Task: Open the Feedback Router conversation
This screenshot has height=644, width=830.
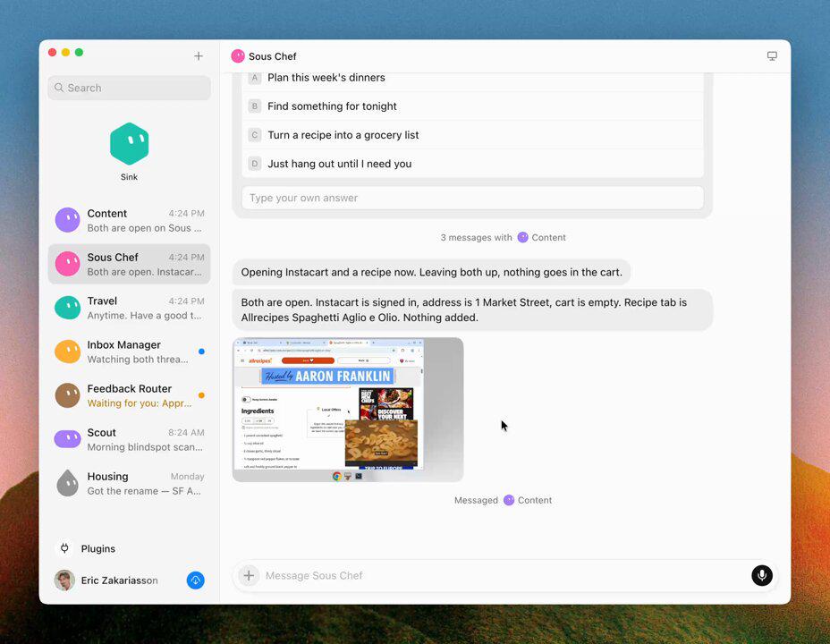Action: pyautogui.click(x=129, y=396)
